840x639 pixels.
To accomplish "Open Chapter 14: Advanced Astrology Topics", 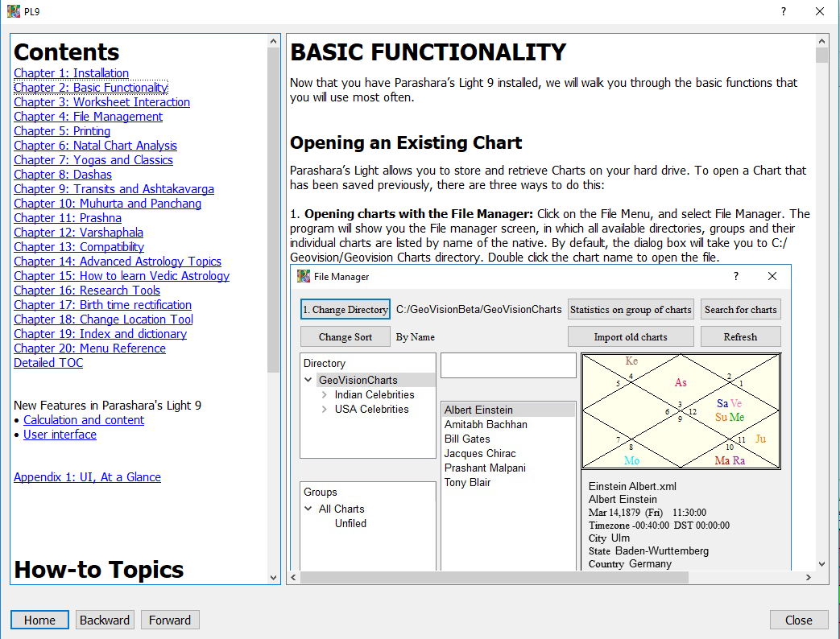I will click(x=118, y=262).
